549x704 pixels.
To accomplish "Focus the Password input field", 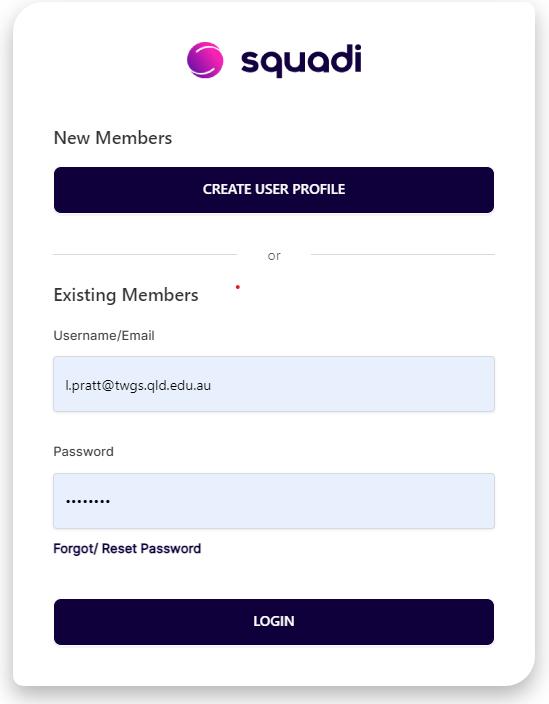I will point(274,501).
